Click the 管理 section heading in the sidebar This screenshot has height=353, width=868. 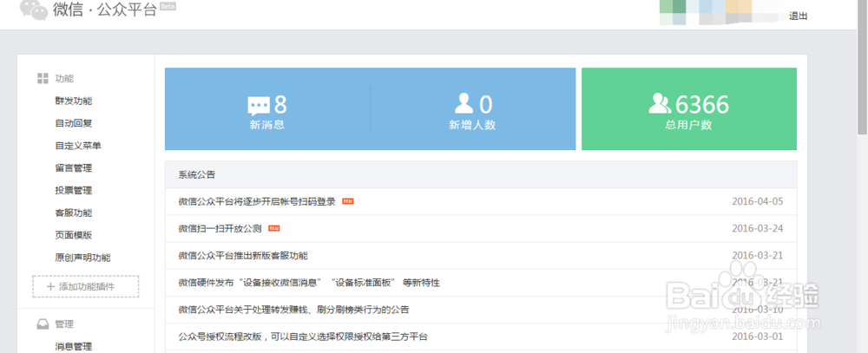[64, 324]
